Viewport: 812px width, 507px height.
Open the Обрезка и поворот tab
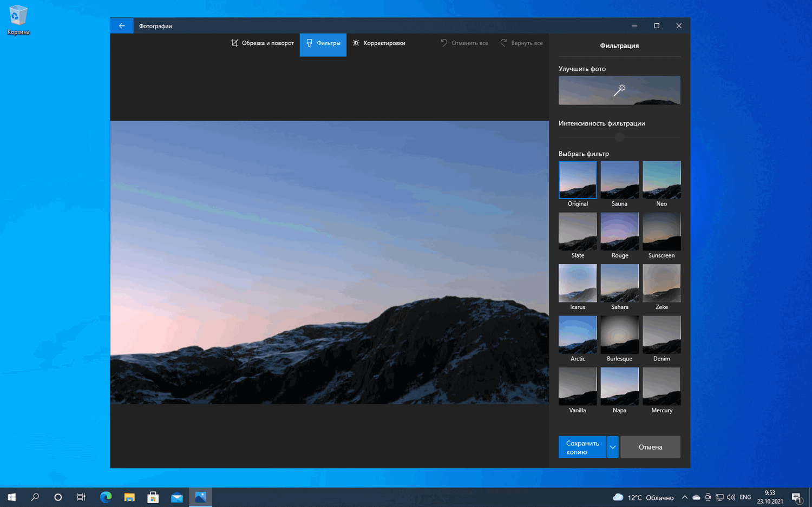(262, 43)
